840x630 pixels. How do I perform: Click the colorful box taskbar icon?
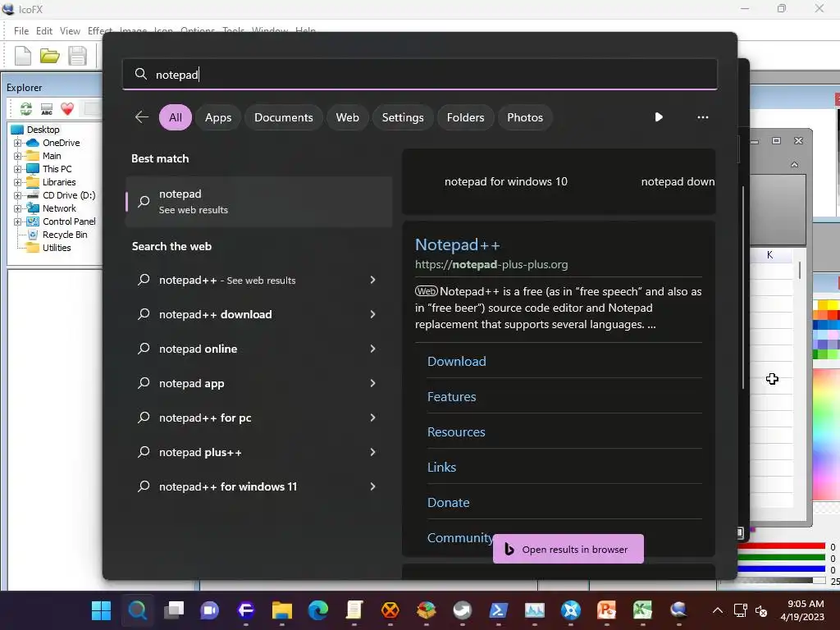(426, 610)
